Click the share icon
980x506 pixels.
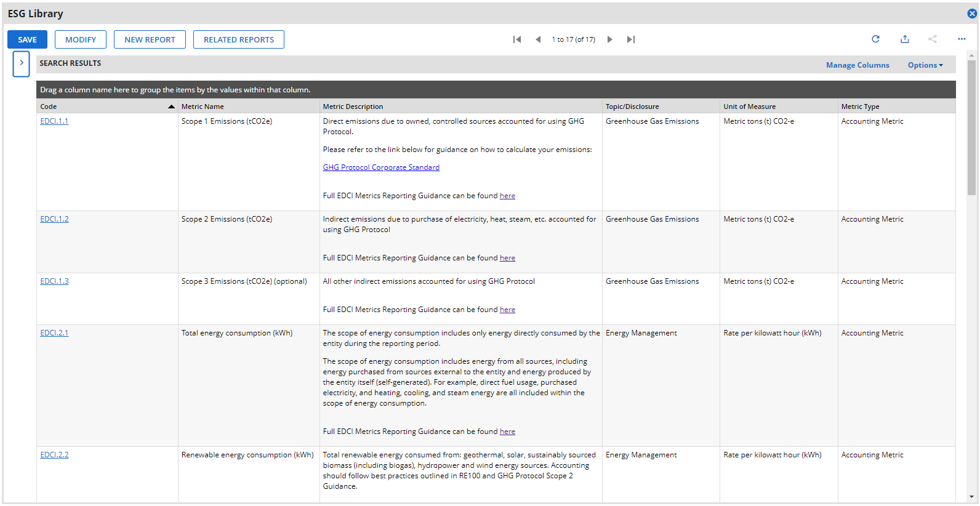pyautogui.click(x=933, y=39)
